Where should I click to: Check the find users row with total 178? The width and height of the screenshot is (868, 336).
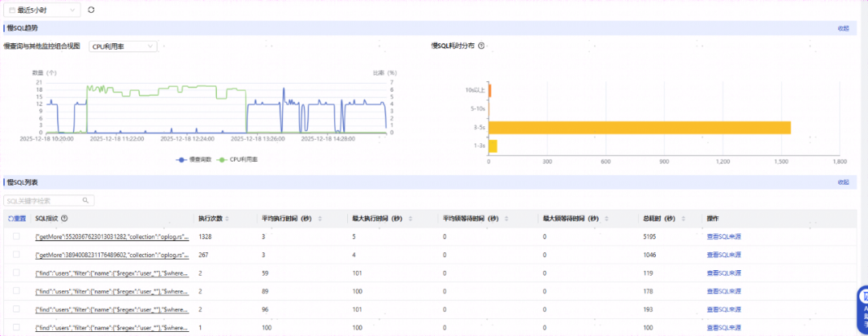coord(17,291)
